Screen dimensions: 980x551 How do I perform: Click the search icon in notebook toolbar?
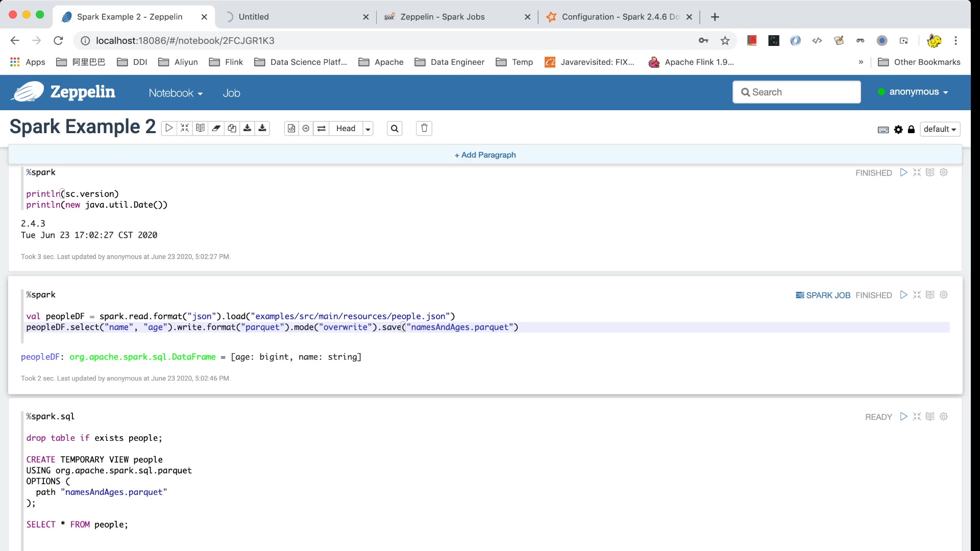pyautogui.click(x=395, y=129)
